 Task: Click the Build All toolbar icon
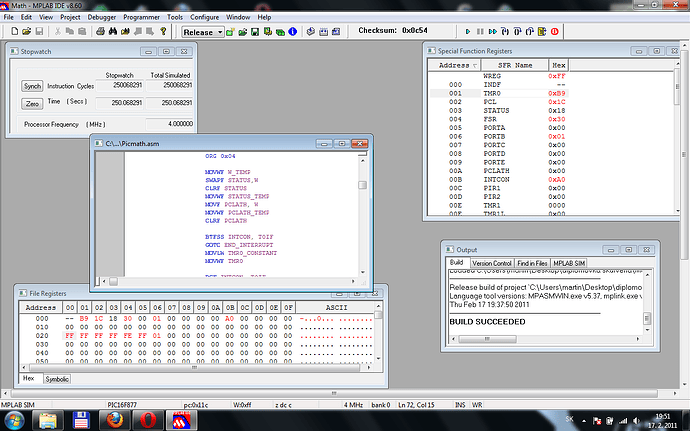click(323, 32)
